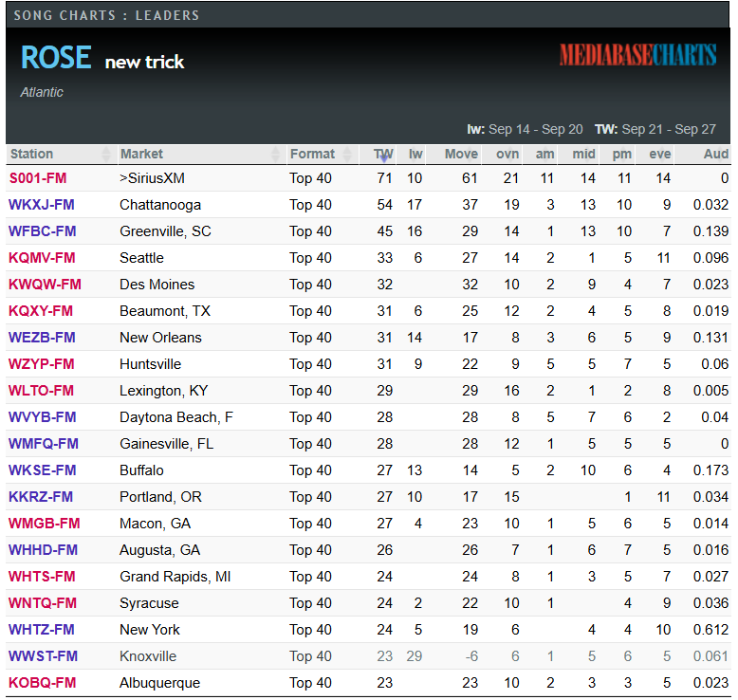Open the WHTZ-FM station link

point(42,630)
